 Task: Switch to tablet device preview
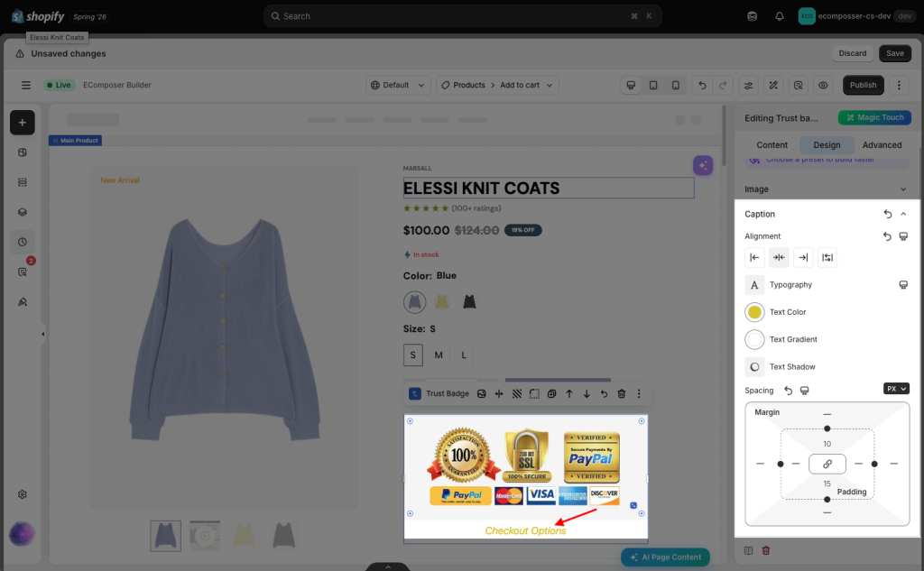pos(653,85)
